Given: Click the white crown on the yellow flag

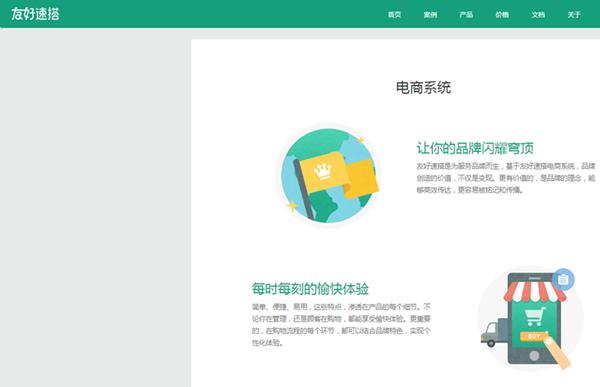Looking at the screenshot, I should [323, 171].
